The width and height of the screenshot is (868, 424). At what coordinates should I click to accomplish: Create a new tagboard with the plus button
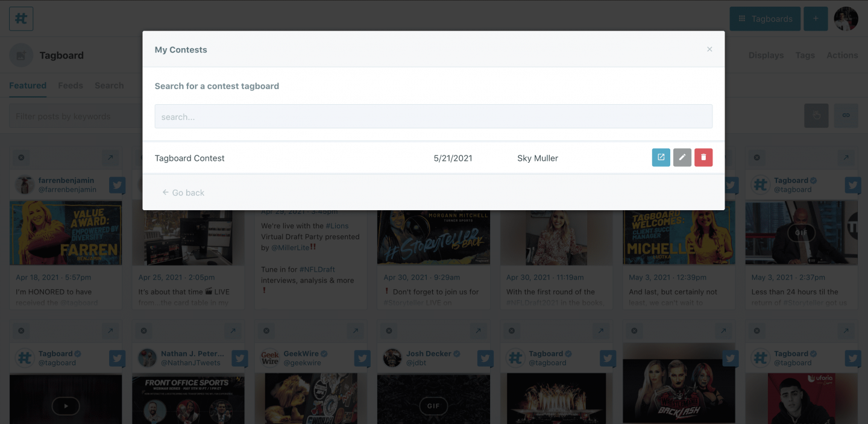tap(815, 18)
